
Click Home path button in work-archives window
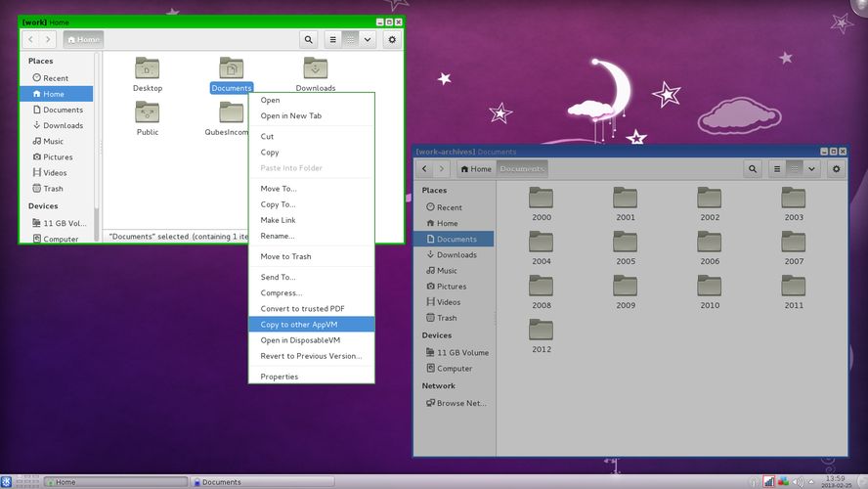[476, 169]
